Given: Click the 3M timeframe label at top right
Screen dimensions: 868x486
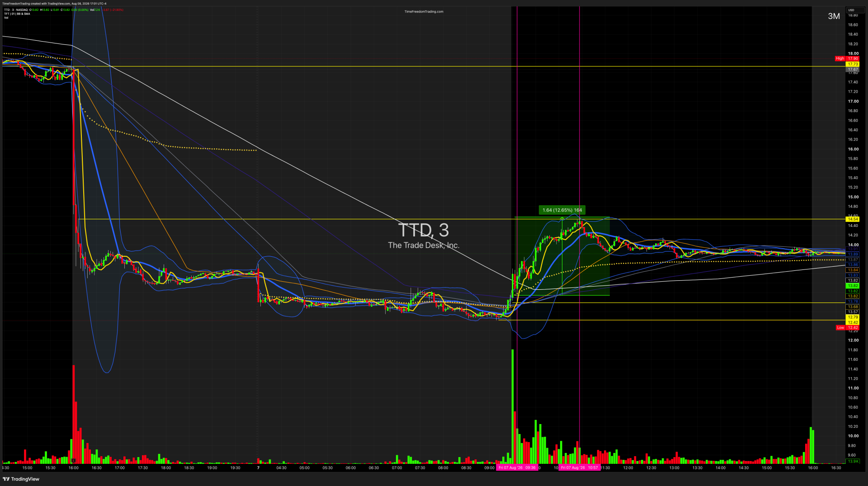Looking at the screenshot, I should pyautogui.click(x=834, y=16).
